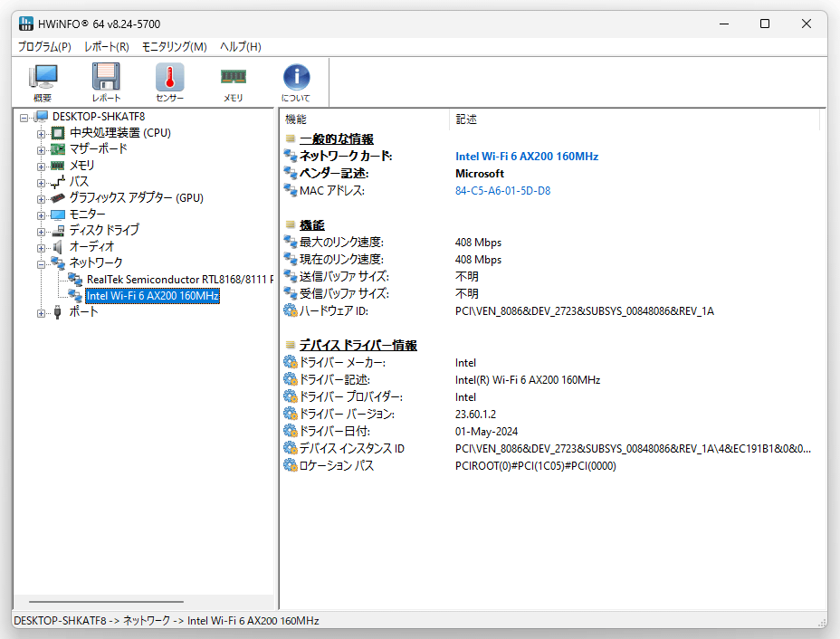Expand the ポート tree node
Image resolution: width=840 pixels, height=639 pixels.
(41, 313)
